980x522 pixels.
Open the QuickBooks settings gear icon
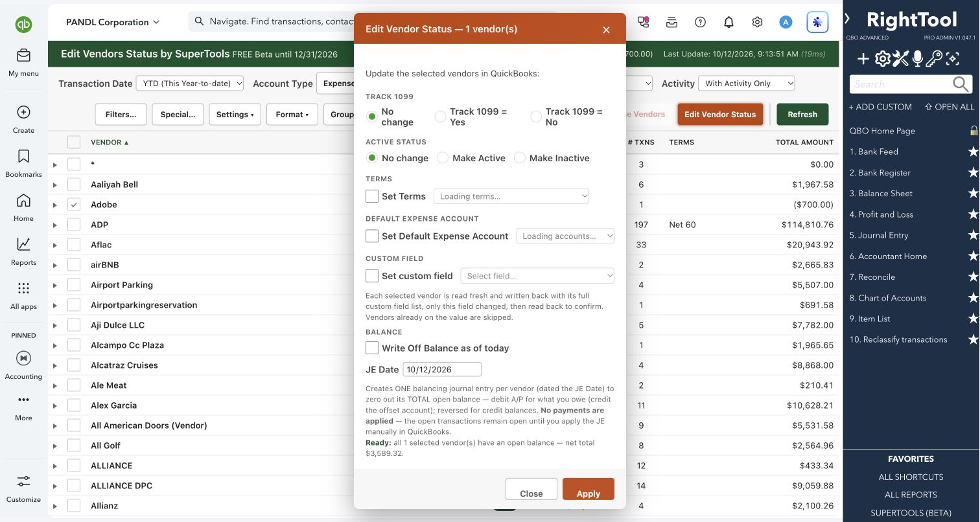point(757,22)
